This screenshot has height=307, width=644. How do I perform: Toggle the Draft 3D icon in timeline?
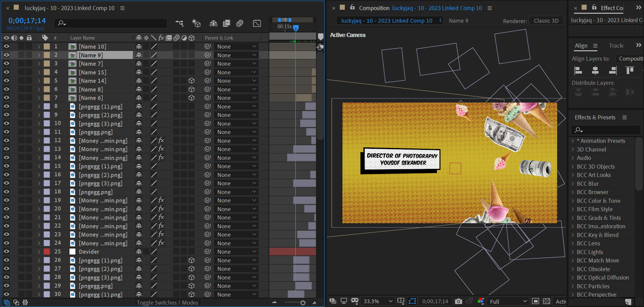(196, 23)
